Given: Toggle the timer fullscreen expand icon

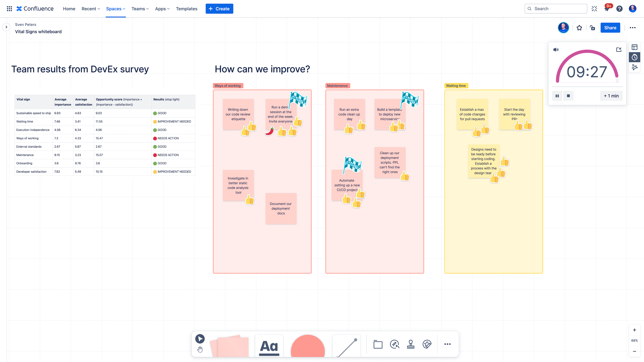Looking at the screenshot, I should tap(618, 49).
